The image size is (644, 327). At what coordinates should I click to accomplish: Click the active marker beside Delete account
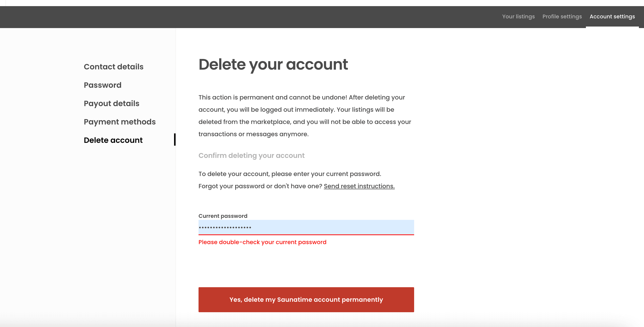click(175, 140)
